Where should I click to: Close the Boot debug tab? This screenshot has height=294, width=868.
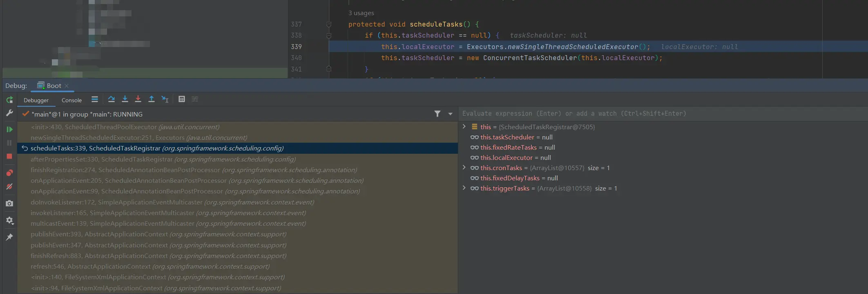click(67, 86)
